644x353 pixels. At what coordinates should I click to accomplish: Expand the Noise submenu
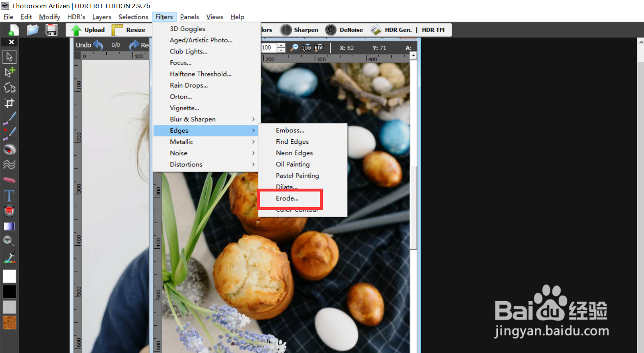tap(207, 153)
